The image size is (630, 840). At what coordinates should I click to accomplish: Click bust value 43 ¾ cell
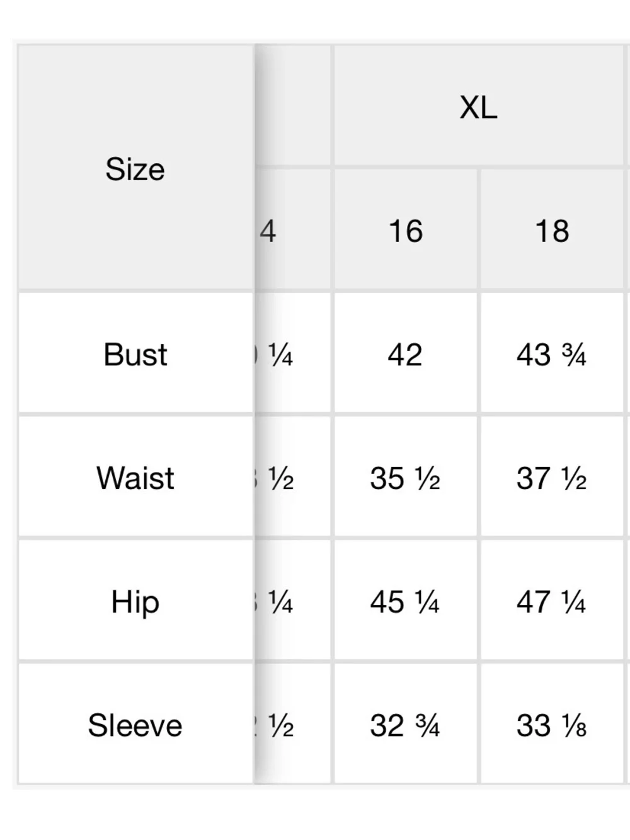(552, 354)
